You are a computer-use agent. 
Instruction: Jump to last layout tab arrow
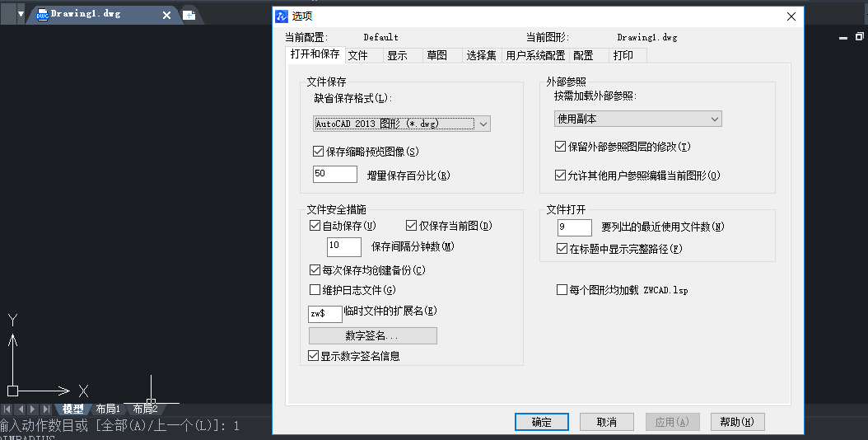pos(46,409)
